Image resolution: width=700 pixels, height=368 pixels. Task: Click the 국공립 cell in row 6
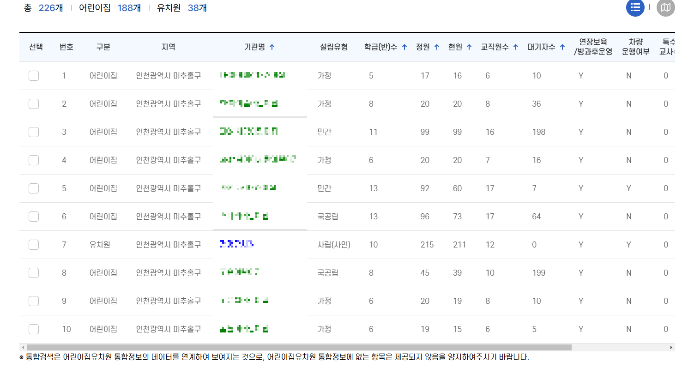[x=328, y=216]
